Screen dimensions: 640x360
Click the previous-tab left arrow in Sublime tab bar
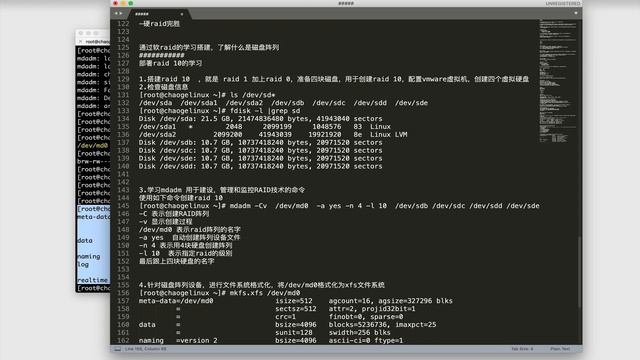tap(116, 13)
